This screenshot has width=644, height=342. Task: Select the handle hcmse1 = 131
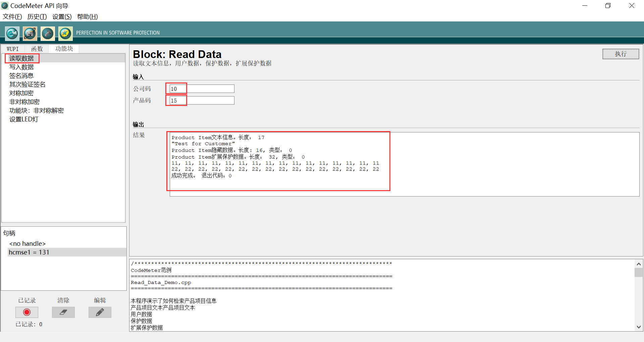(x=67, y=252)
